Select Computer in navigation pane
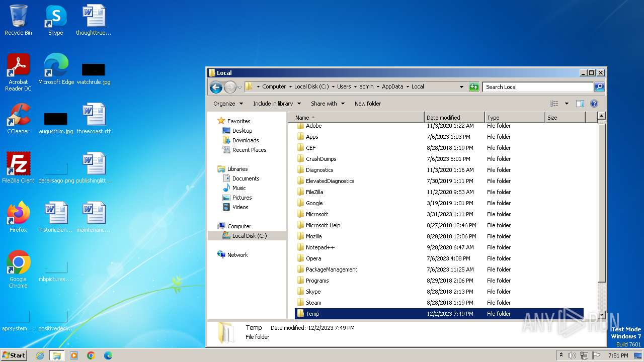Screen dimensions: 644x362 pyautogui.click(x=239, y=226)
